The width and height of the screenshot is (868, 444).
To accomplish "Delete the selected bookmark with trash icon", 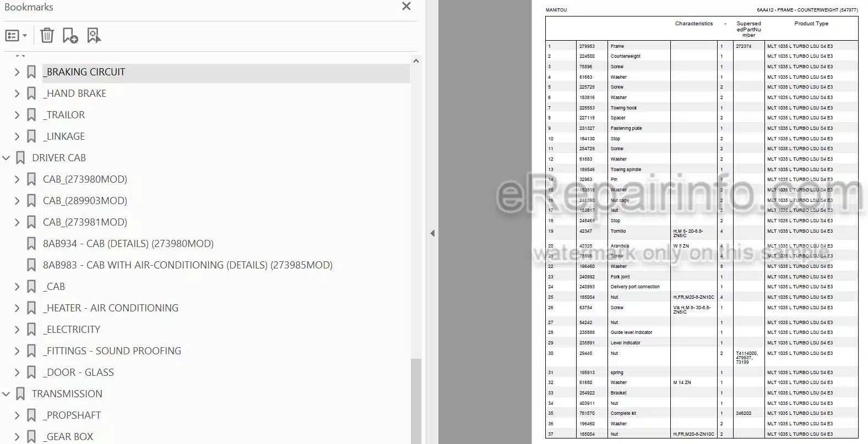I will (x=47, y=36).
